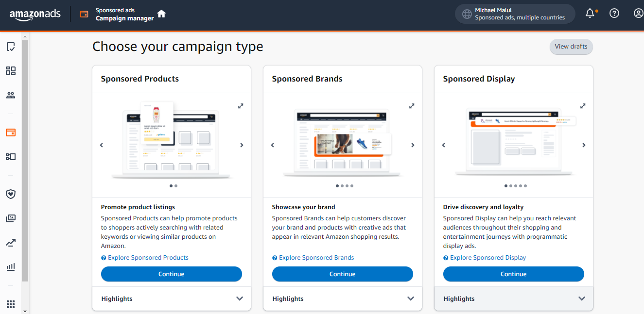Open the apps grid icon at sidebar bottom
The height and width of the screenshot is (314, 644).
pos(11,304)
